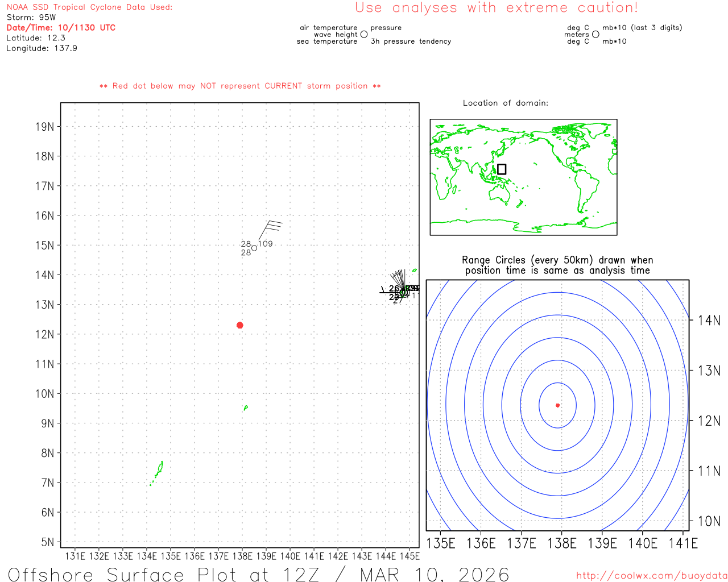
Task: Select the buoy station circle near 15N
Action: pyautogui.click(x=254, y=248)
